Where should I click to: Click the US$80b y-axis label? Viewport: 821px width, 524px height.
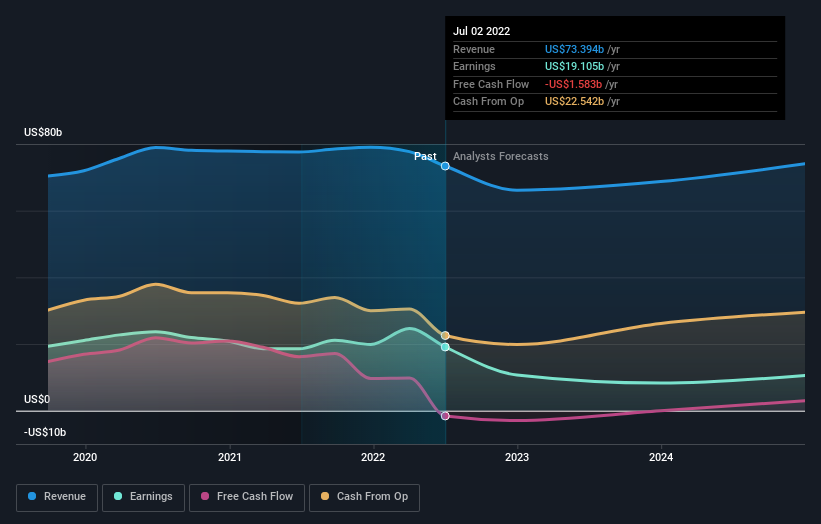pos(43,132)
